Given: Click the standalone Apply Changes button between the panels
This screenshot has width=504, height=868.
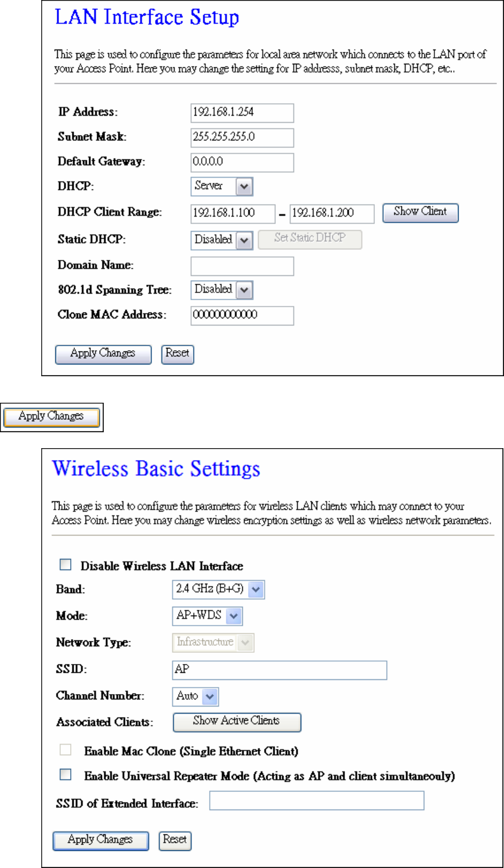Looking at the screenshot, I should click(x=52, y=417).
